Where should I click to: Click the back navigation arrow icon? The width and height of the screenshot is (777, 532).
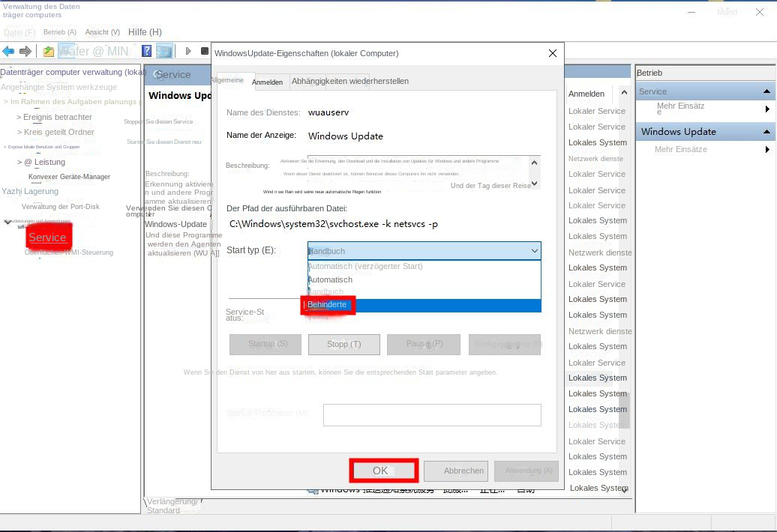pyautogui.click(x=7, y=50)
